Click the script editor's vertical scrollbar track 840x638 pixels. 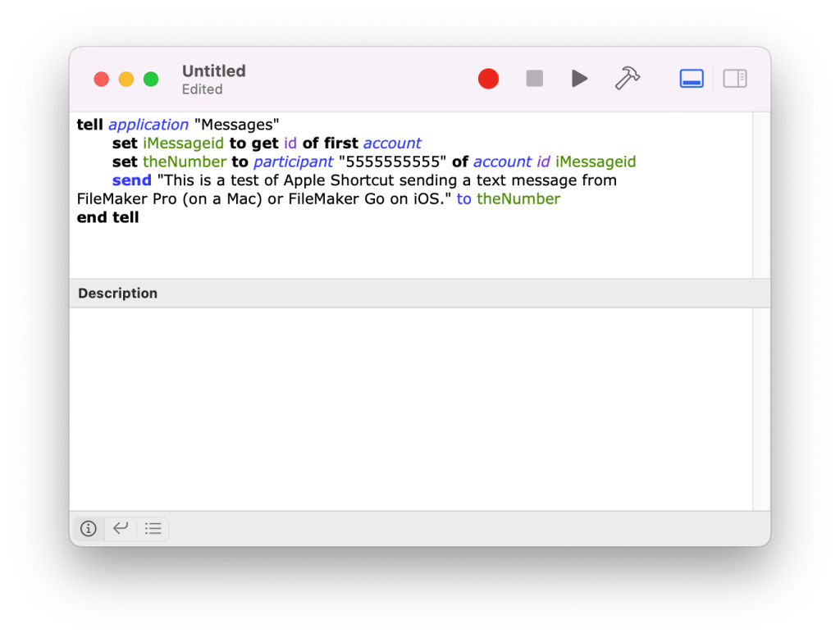coord(761,195)
